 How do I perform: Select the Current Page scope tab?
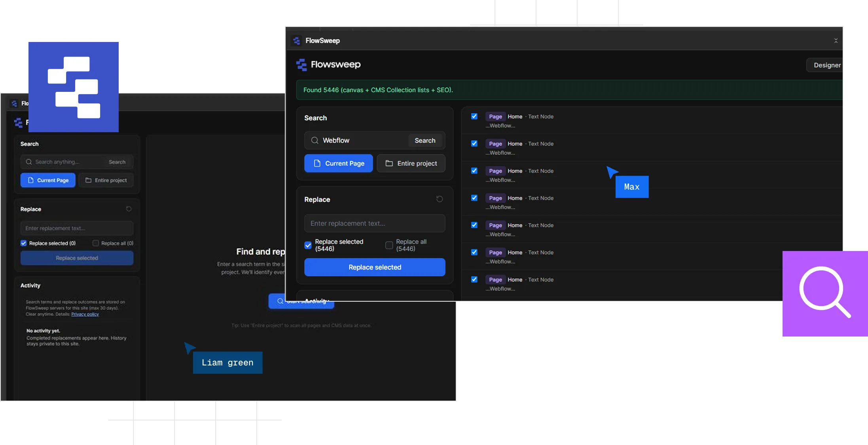339,164
